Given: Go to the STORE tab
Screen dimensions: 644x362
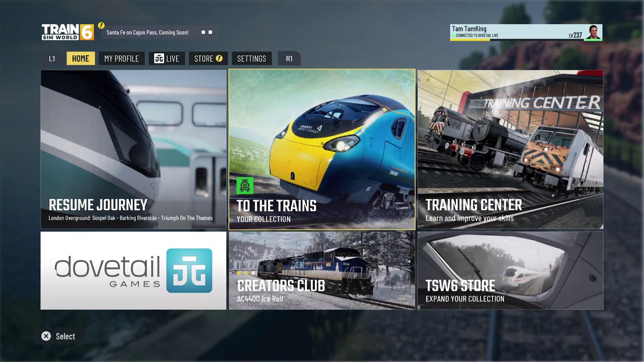Looking at the screenshot, I should [x=208, y=59].
